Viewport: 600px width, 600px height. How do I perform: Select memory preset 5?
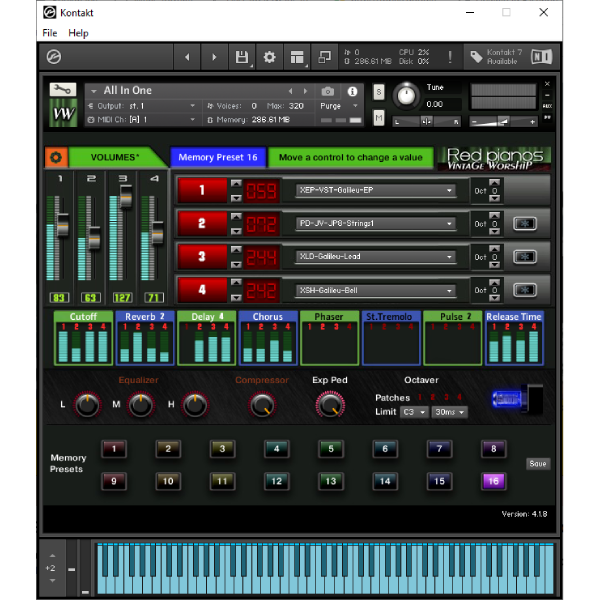[331, 448]
